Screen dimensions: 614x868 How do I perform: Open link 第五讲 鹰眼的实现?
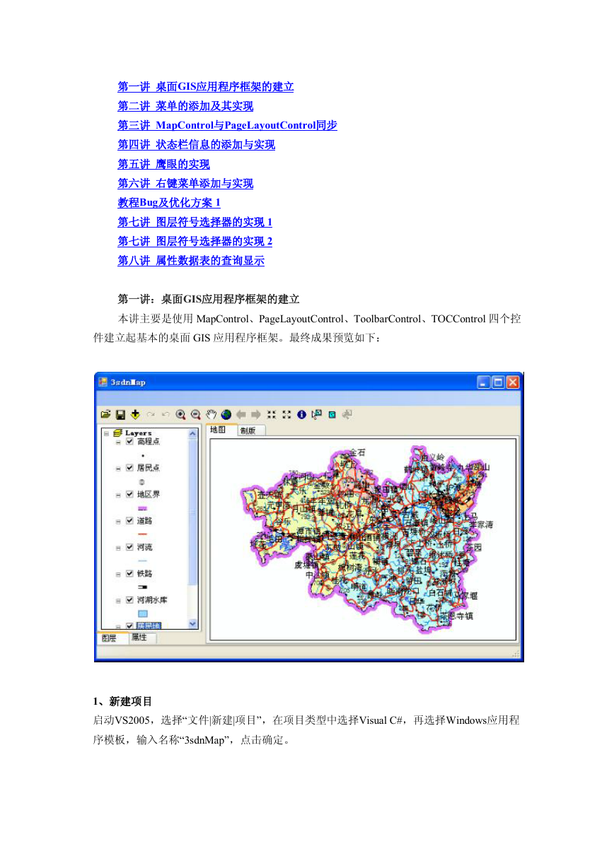point(163,164)
